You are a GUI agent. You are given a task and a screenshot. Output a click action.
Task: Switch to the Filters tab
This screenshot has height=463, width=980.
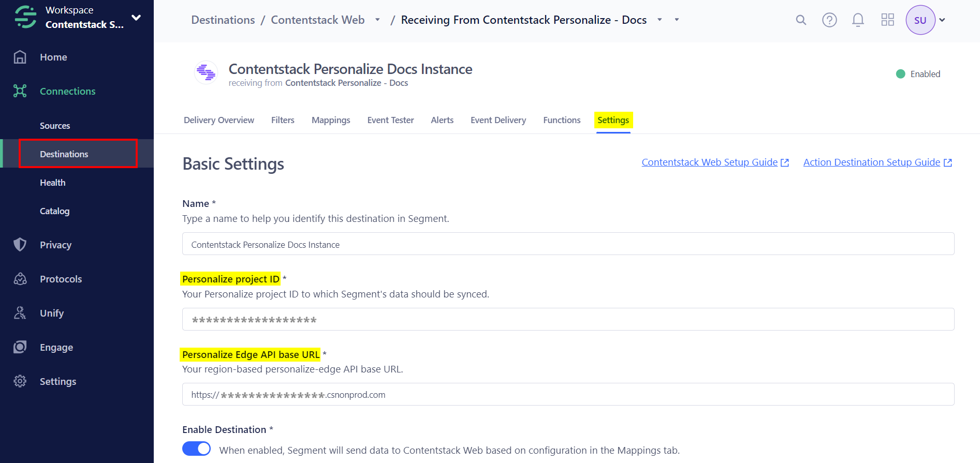pos(283,120)
